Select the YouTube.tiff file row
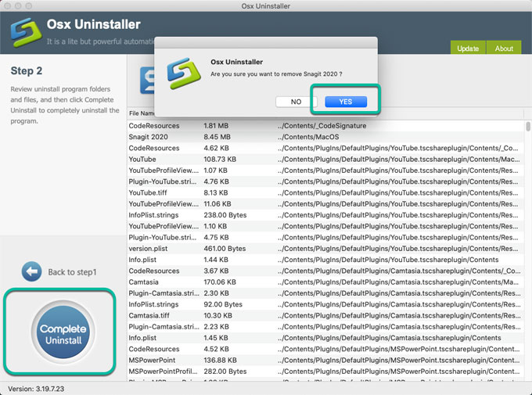This screenshot has width=532, height=395. click(x=325, y=192)
